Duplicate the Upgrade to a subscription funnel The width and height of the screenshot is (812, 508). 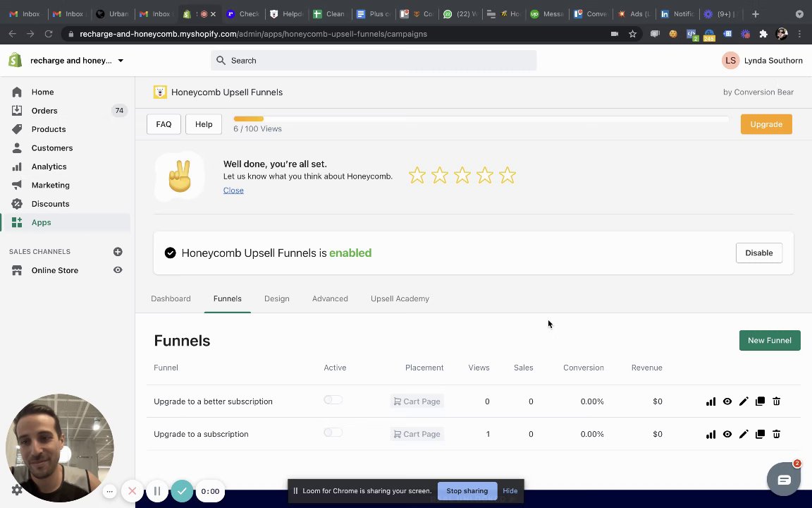pyautogui.click(x=761, y=434)
